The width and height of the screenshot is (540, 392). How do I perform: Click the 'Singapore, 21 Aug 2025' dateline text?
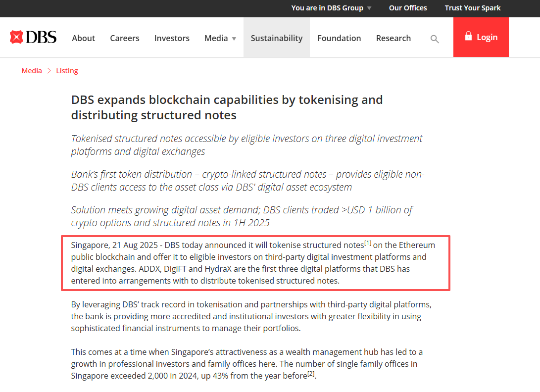[114, 245]
